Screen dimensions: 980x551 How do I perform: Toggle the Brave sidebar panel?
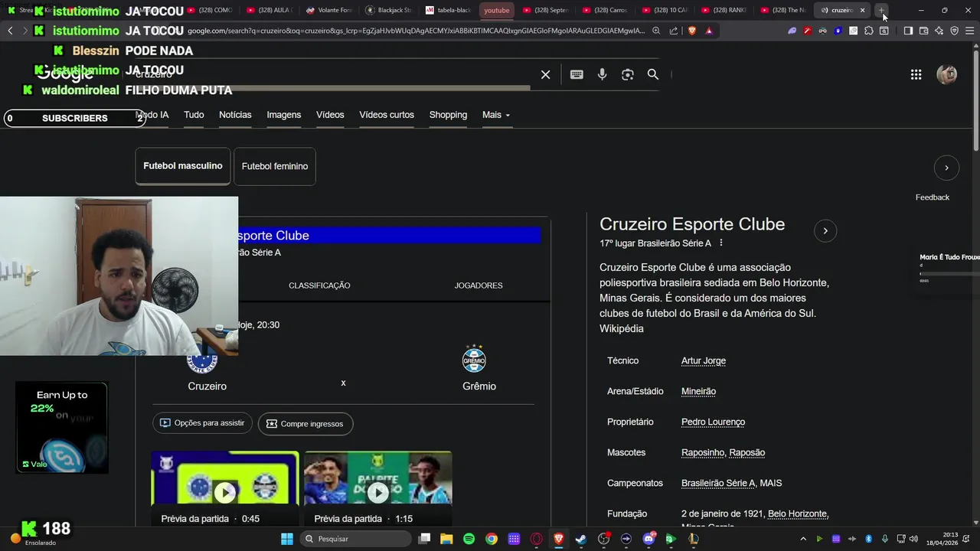[x=908, y=31]
